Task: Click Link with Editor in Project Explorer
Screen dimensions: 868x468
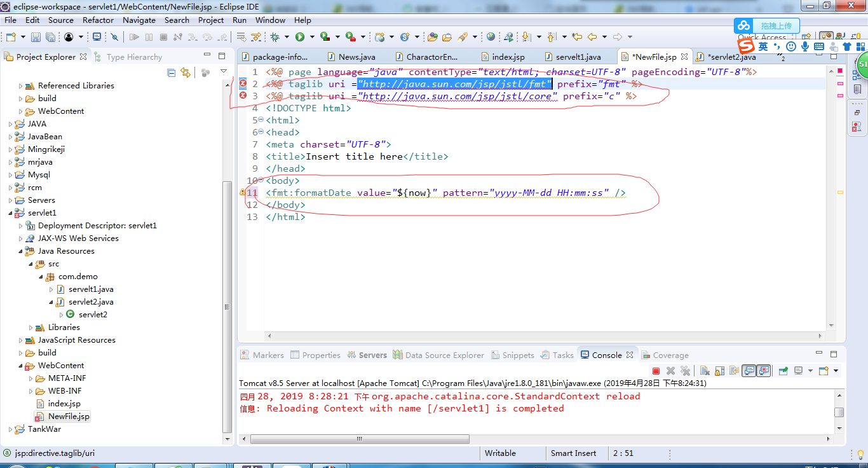Action: (x=186, y=72)
